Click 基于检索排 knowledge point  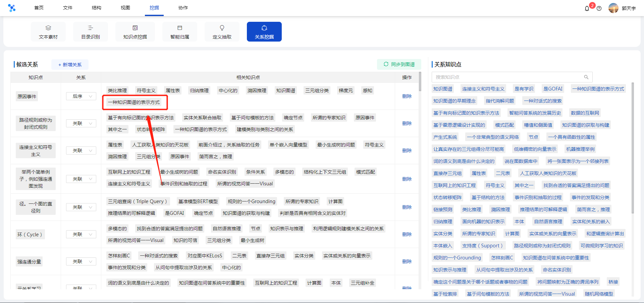(x=445, y=294)
